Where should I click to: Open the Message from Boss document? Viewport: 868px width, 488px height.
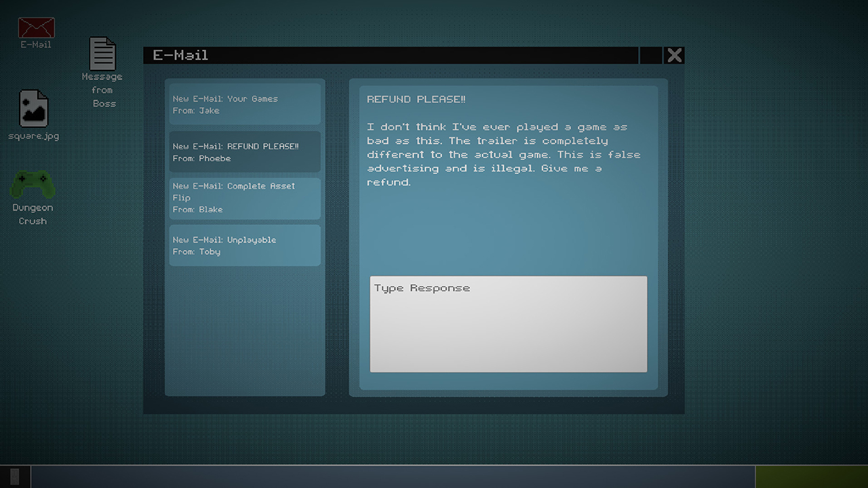point(102,54)
